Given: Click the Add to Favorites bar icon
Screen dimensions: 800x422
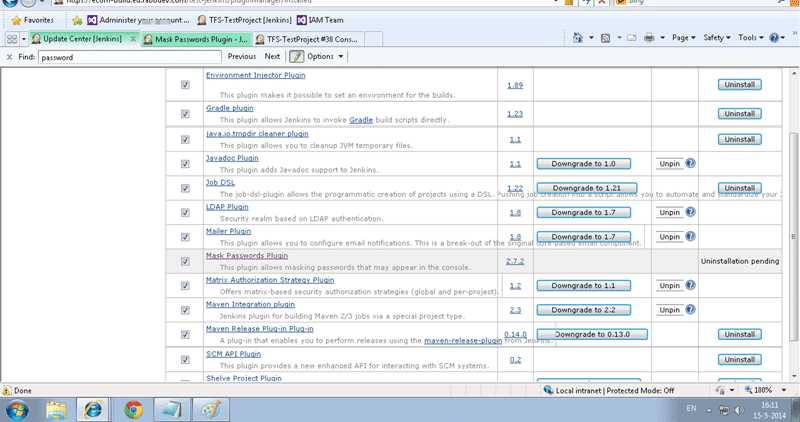Looking at the screenshot, I should click(x=77, y=20).
